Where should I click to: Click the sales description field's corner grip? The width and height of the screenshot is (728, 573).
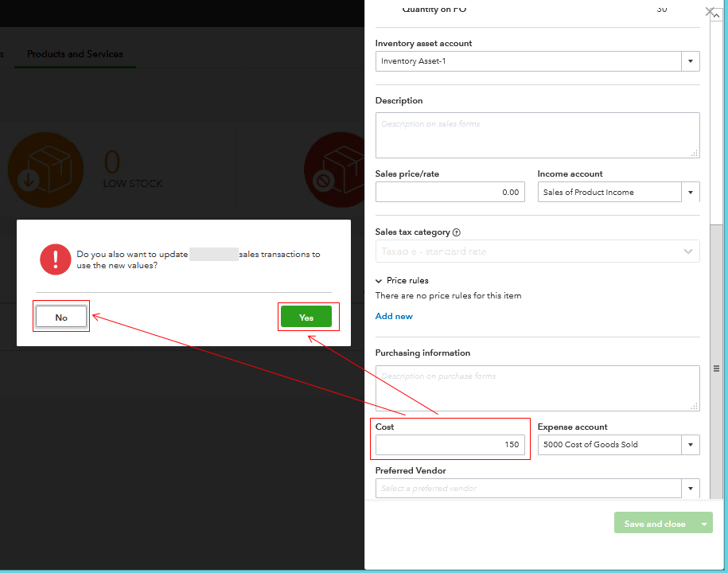694,153
